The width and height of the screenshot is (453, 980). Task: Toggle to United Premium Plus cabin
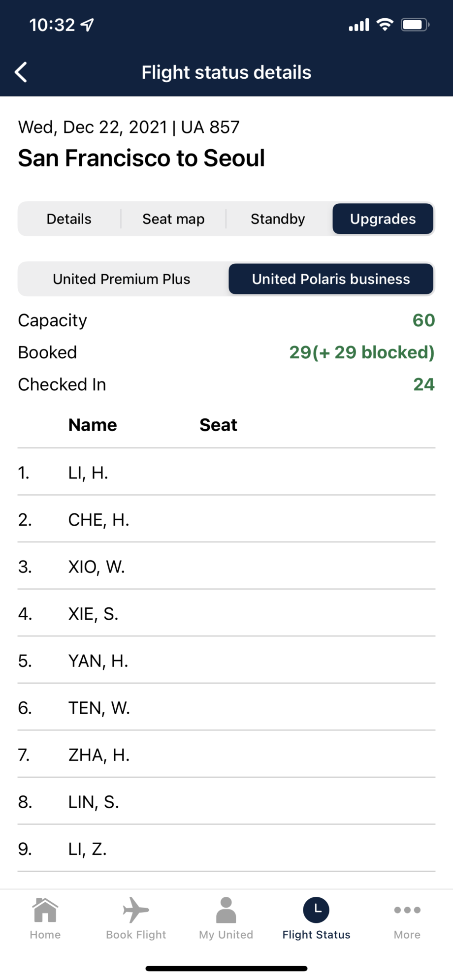point(122,279)
